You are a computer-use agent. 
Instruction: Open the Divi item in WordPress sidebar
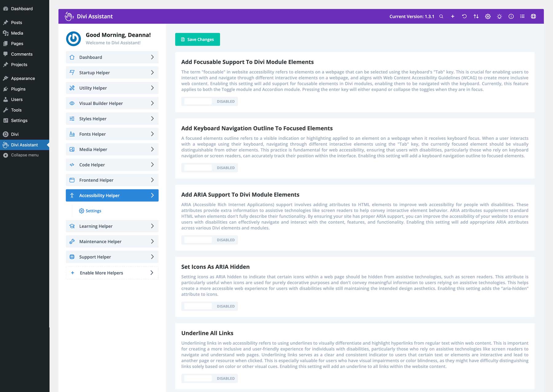pyautogui.click(x=25, y=134)
